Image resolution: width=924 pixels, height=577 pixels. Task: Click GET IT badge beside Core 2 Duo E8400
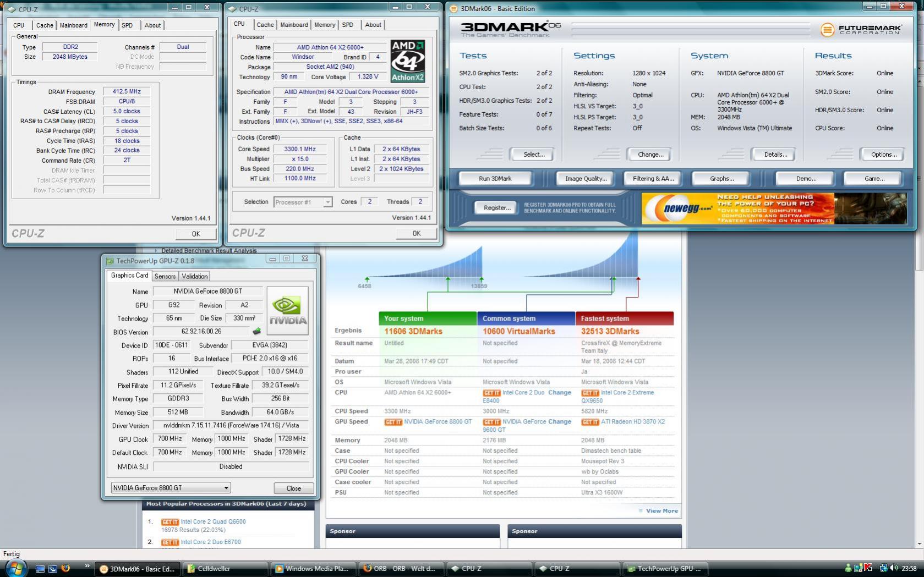coord(491,393)
